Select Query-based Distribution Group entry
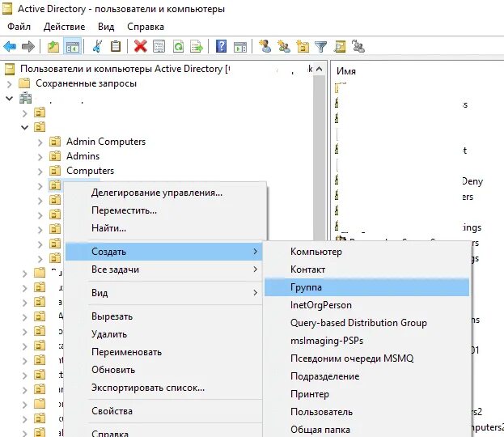The height and width of the screenshot is (437, 504). click(x=366, y=323)
